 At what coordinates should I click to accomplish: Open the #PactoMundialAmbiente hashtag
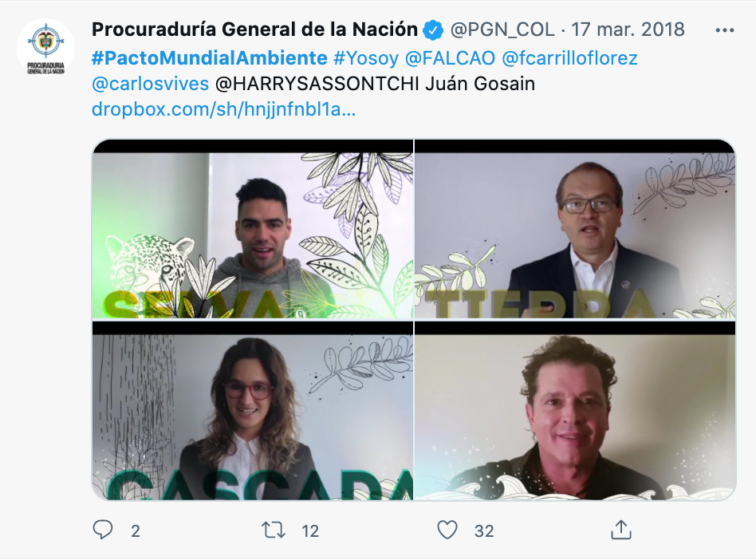pyautogui.click(x=209, y=58)
